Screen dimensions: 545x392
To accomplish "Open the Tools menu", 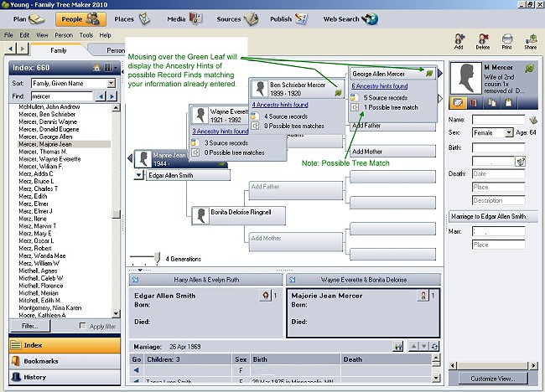I will click(x=86, y=35).
